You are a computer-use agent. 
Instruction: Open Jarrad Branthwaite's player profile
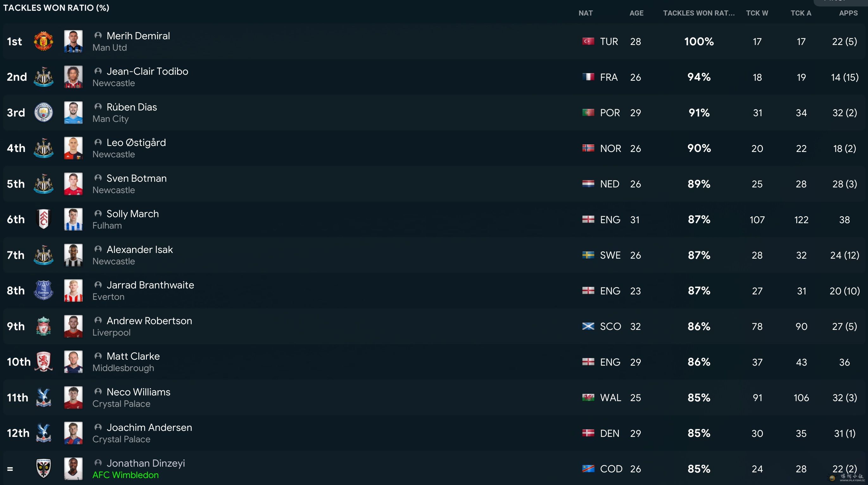pos(150,285)
